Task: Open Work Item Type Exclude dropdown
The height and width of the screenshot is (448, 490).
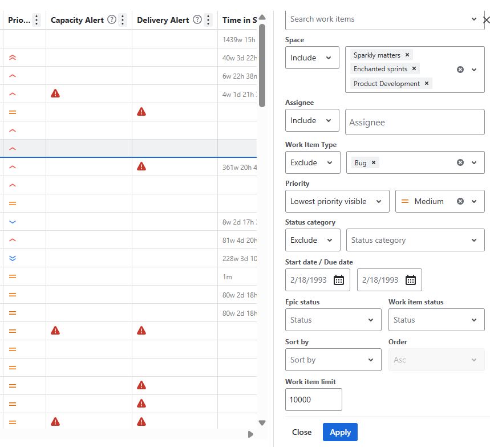Action: [x=313, y=162]
